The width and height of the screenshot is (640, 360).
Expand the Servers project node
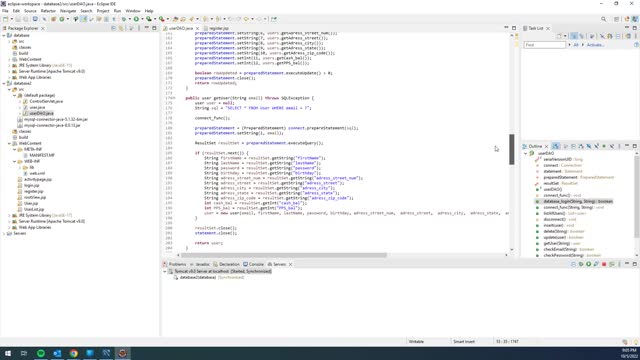point(4,233)
